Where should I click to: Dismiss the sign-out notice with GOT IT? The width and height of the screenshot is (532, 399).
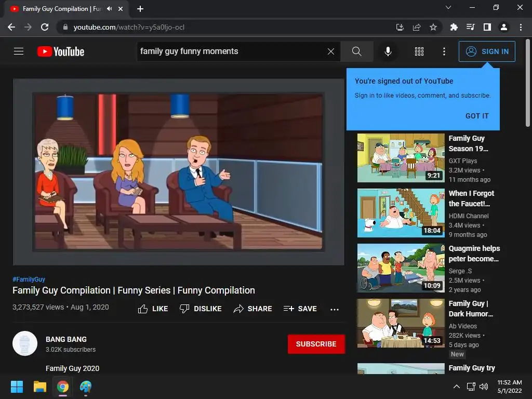click(x=477, y=116)
